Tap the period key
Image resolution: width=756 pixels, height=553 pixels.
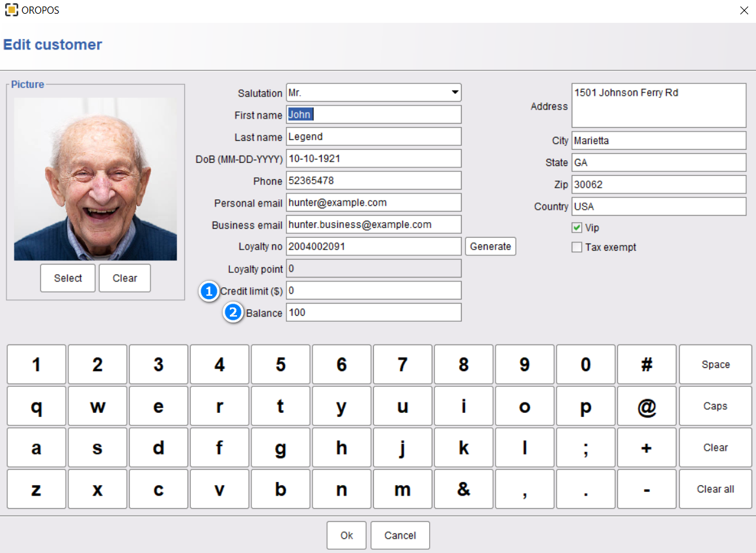coord(586,489)
